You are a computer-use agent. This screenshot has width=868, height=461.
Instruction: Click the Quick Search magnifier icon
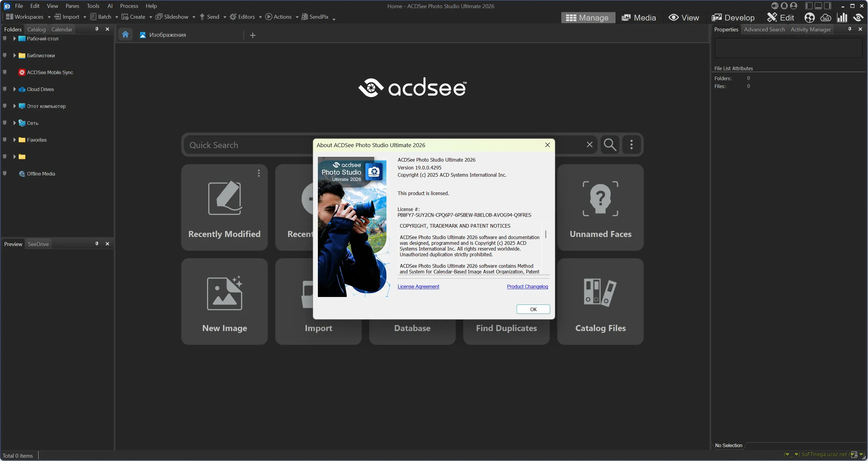(x=610, y=145)
